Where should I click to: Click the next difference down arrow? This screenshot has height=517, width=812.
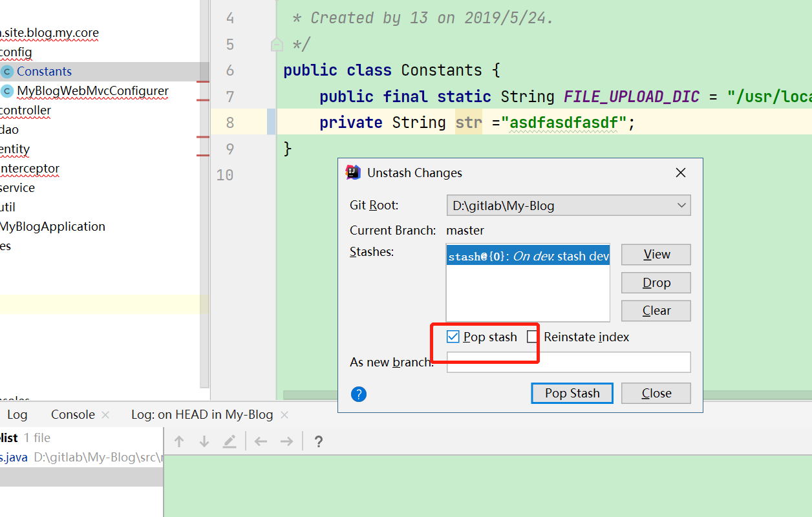tap(204, 441)
